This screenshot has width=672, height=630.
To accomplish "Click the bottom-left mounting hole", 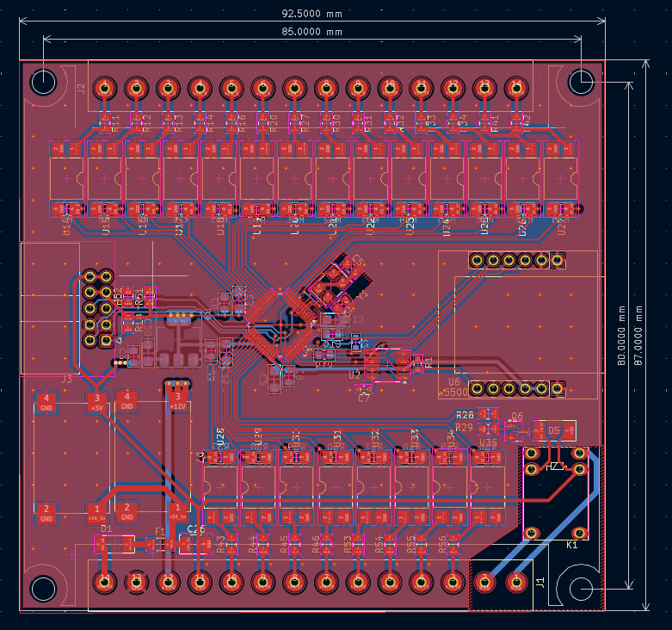I will coord(43,589).
